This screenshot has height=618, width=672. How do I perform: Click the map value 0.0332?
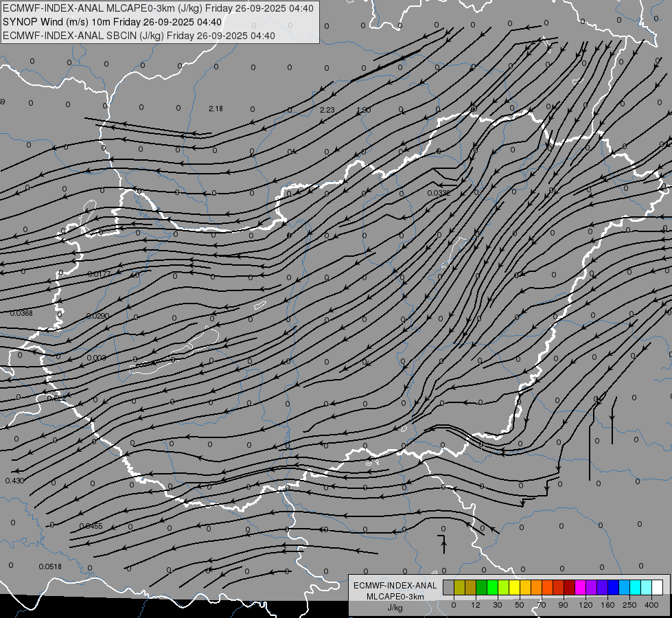(x=439, y=194)
